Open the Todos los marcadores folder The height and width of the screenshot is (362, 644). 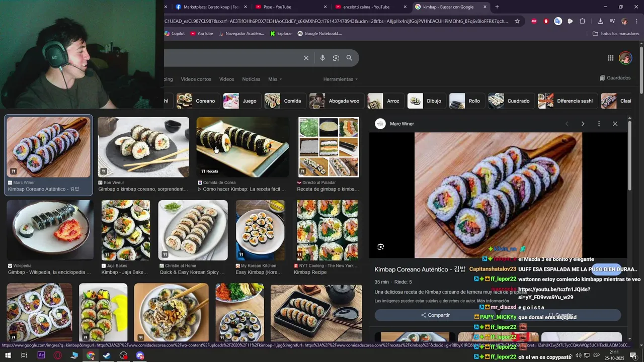click(x=616, y=34)
